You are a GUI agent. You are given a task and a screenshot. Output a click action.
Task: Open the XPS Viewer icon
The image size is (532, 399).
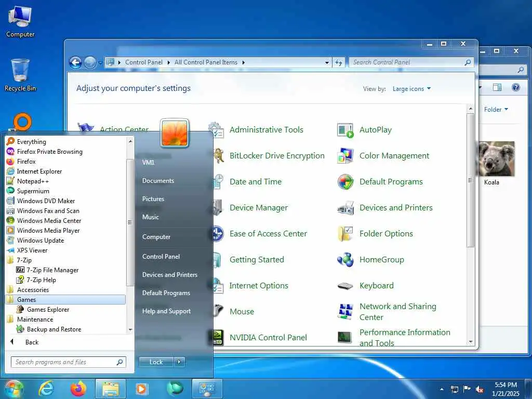[x=10, y=250]
